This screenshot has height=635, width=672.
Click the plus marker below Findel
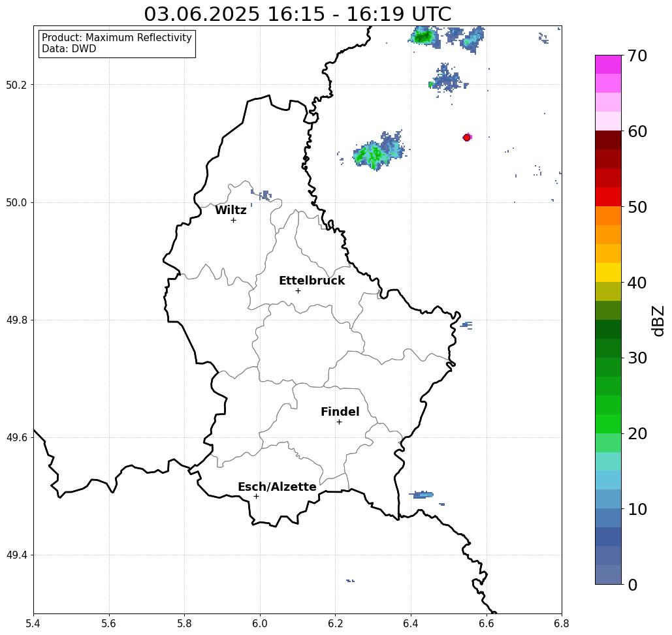(x=339, y=422)
